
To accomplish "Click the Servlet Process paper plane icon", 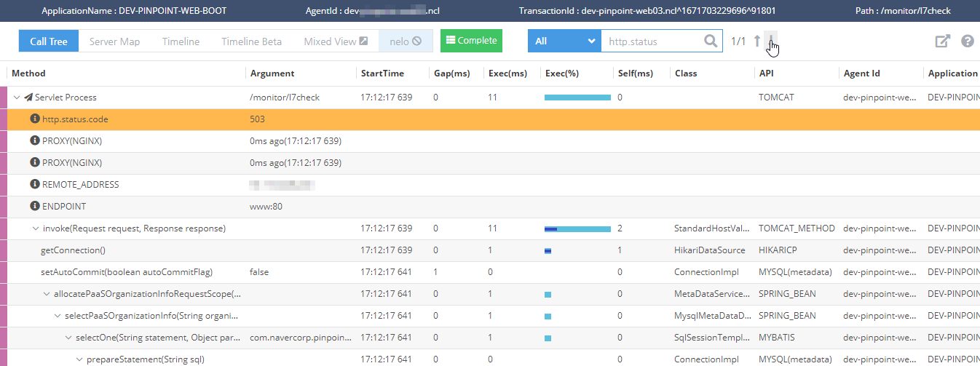I will [28, 98].
